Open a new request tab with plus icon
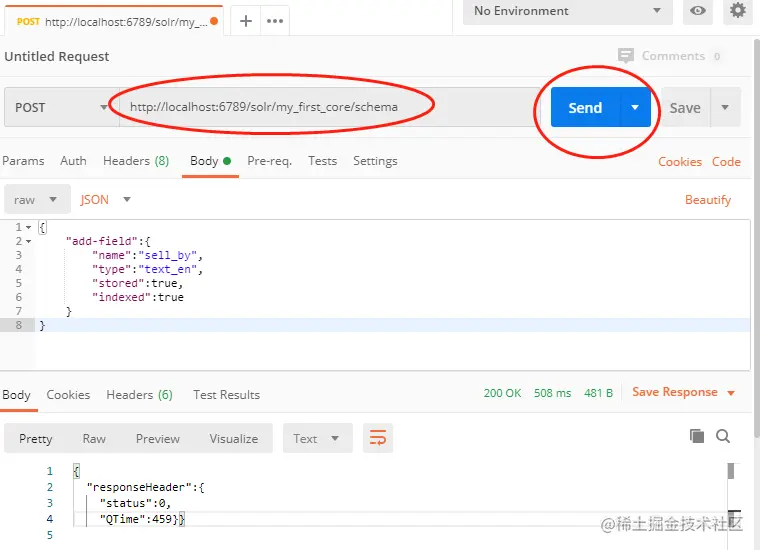 point(246,21)
